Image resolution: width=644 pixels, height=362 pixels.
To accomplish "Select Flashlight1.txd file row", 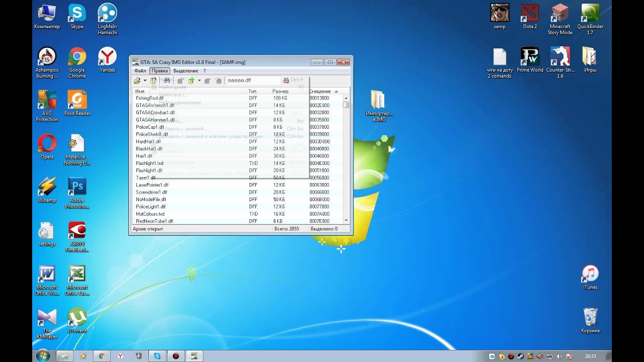I will (x=237, y=163).
